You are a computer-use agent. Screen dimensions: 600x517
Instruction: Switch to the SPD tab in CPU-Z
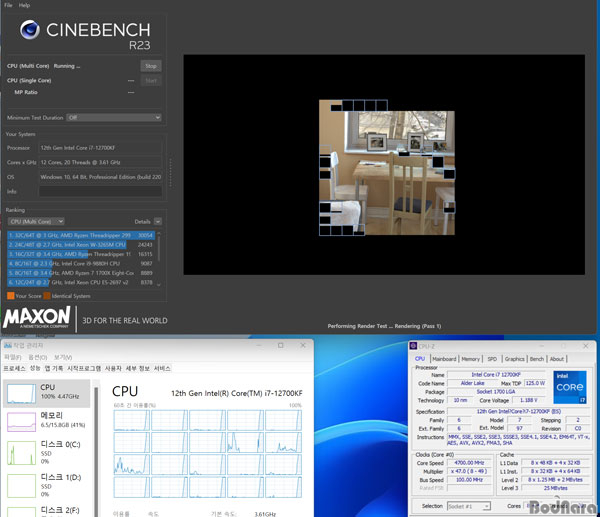[x=492, y=359]
